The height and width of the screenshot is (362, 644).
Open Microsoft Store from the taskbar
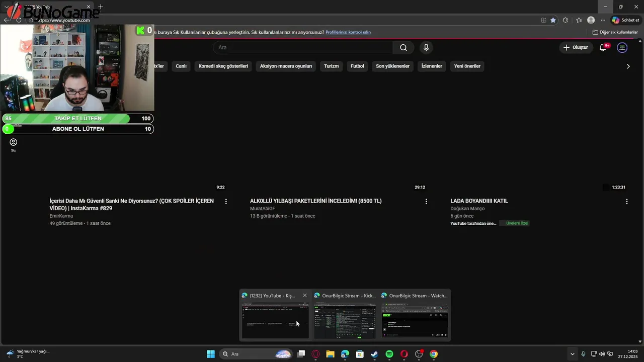coord(360,354)
